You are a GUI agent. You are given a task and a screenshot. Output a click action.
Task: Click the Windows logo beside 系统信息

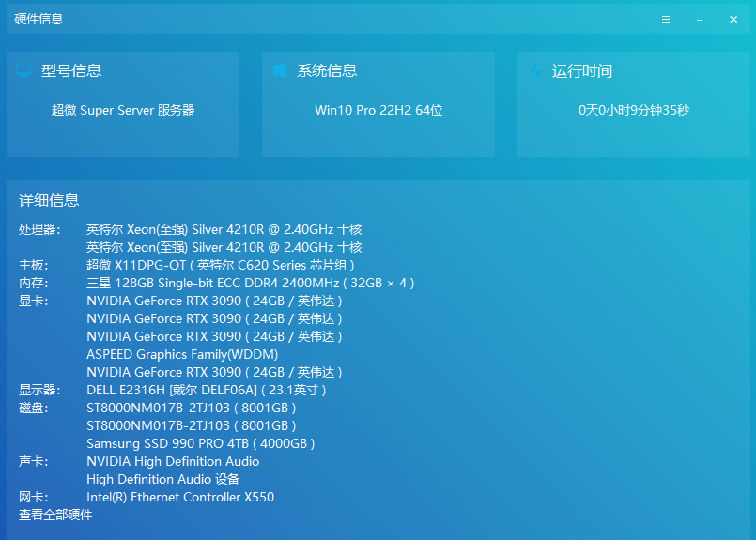tap(280, 70)
